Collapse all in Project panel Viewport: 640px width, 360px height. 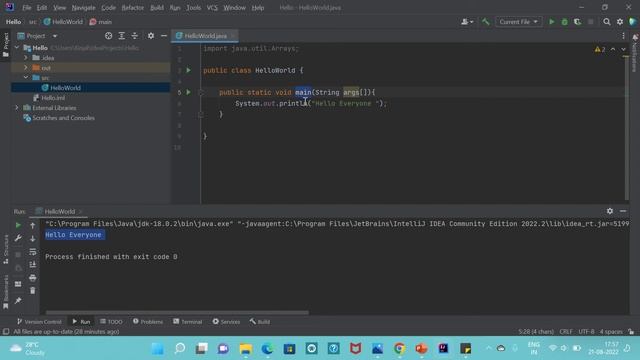pos(135,36)
